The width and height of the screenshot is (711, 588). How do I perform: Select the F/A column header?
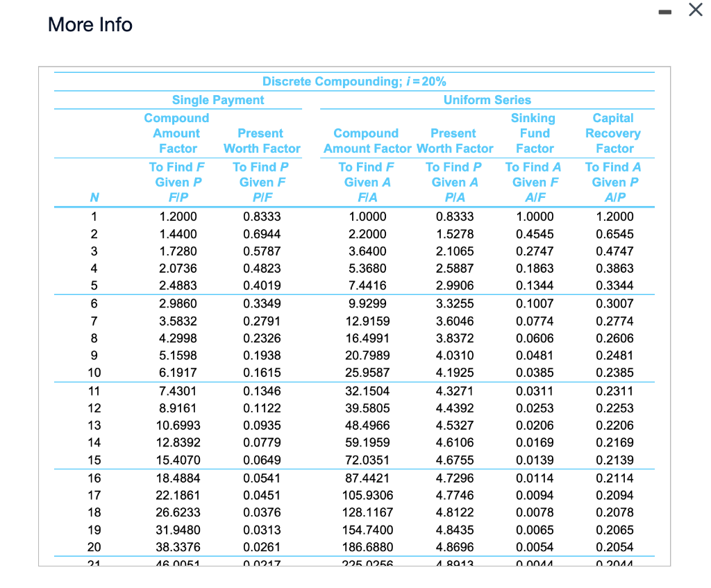click(367, 198)
